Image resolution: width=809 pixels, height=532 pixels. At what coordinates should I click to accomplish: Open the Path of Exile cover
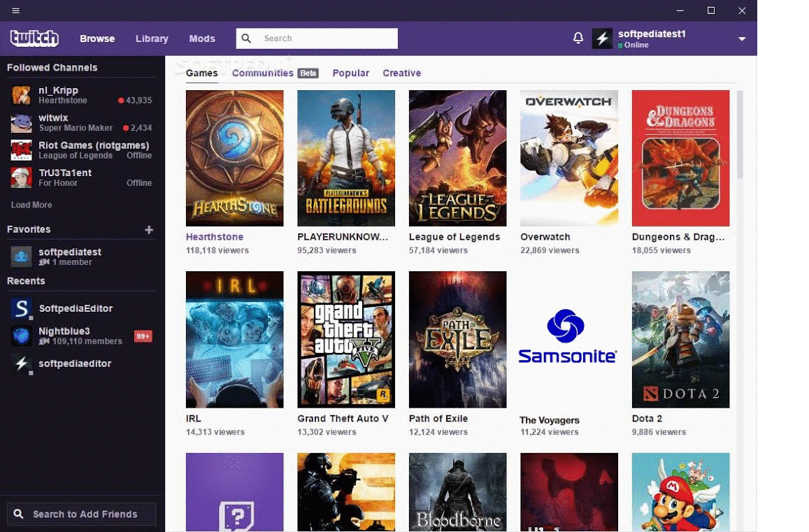click(458, 340)
